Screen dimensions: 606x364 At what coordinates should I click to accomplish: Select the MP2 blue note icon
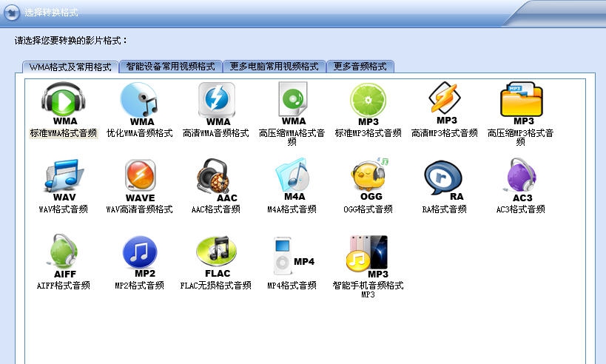[x=140, y=256]
